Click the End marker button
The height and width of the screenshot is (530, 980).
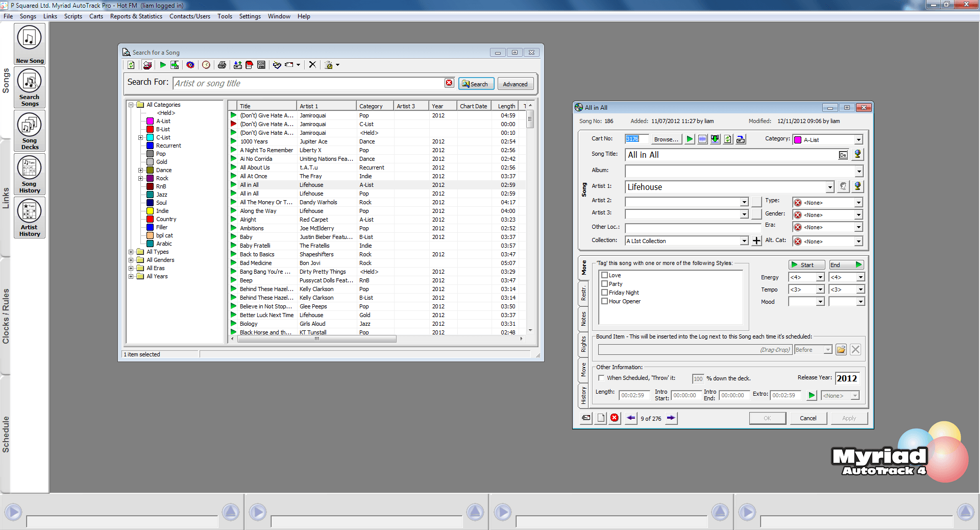click(846, 264)
